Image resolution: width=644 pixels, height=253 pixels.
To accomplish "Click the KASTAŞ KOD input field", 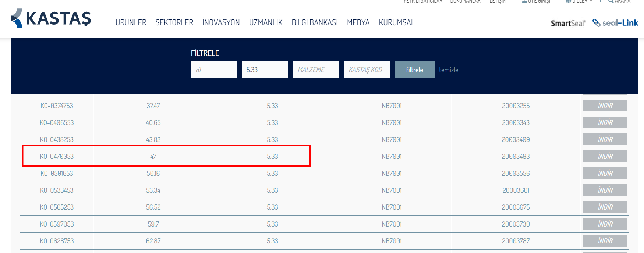I will coord(367,70).
